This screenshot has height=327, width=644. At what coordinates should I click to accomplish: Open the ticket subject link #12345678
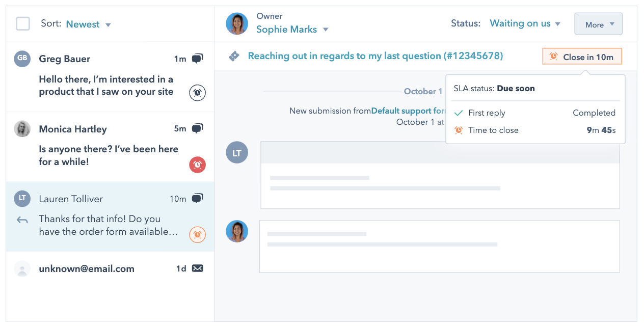[375, 56]
